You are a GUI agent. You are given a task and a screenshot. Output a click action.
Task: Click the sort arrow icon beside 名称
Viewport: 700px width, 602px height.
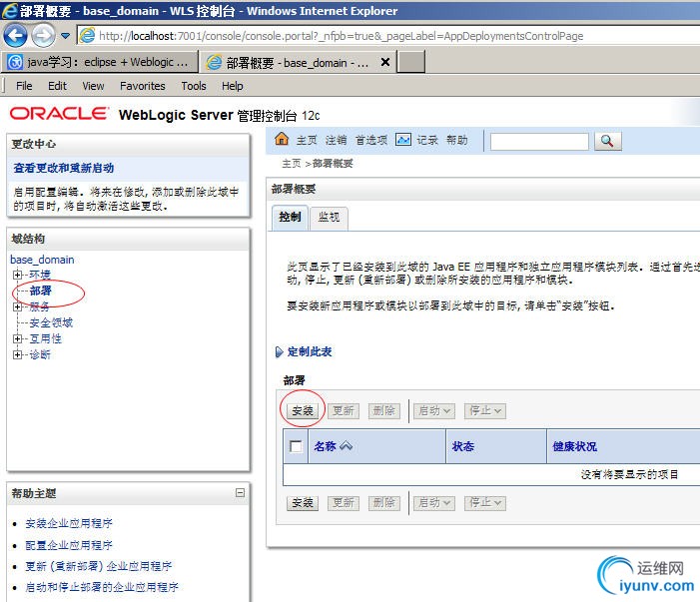click(346, 446)
